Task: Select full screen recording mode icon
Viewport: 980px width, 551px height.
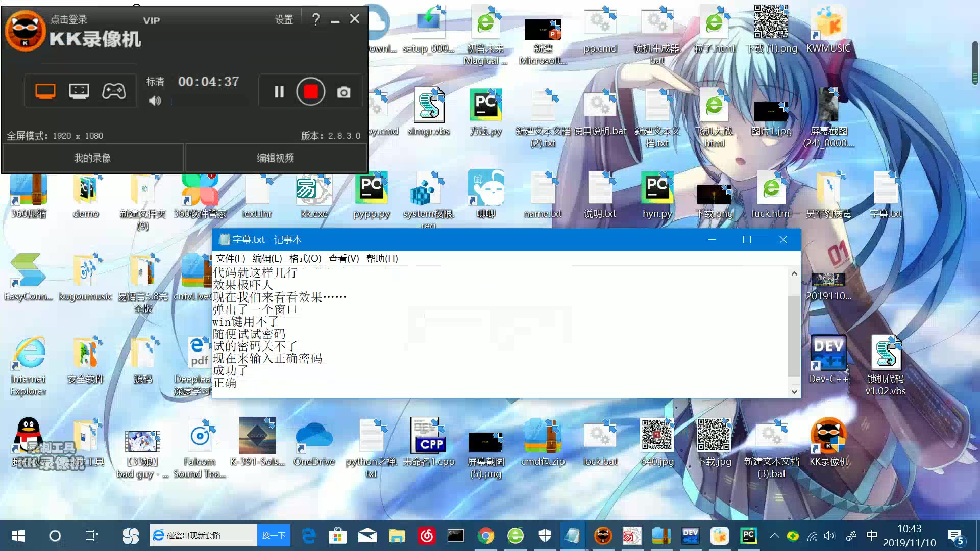Action: point(45,92)
